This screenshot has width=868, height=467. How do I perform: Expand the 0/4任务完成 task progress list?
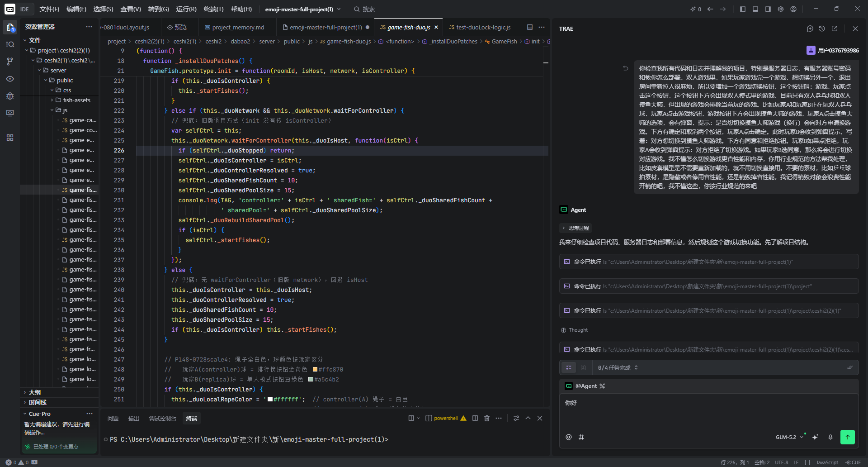618,367
